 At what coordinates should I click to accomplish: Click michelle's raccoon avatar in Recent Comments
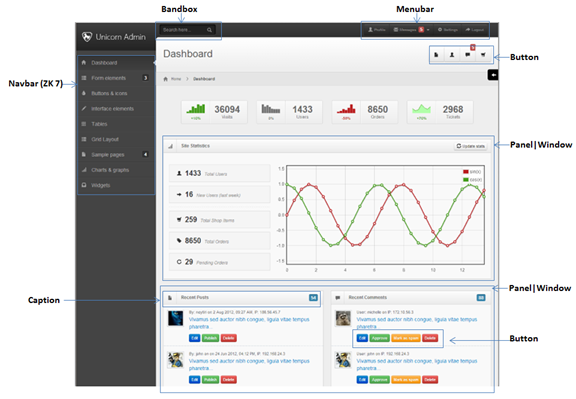343,318
